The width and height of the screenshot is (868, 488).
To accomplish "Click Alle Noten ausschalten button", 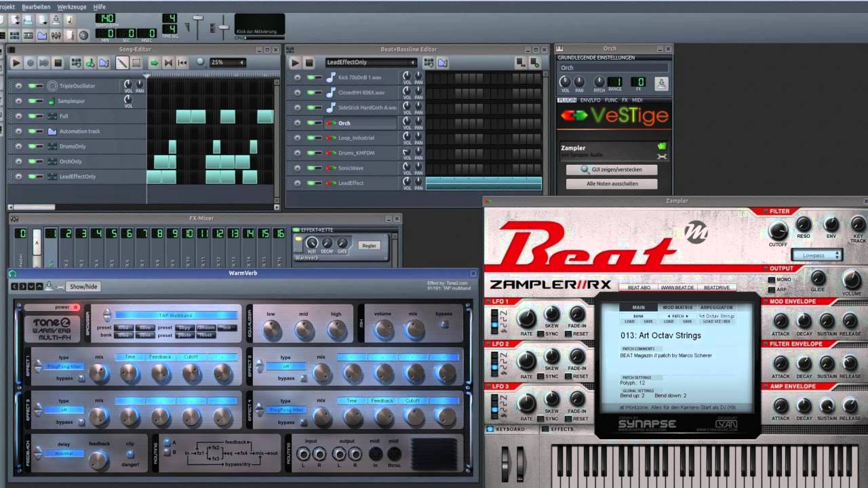I will pyautogui.click(x=612, y=184).
